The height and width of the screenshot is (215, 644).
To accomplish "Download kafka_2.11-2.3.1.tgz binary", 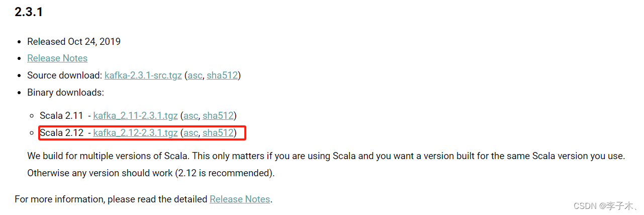I will [135, 116].
